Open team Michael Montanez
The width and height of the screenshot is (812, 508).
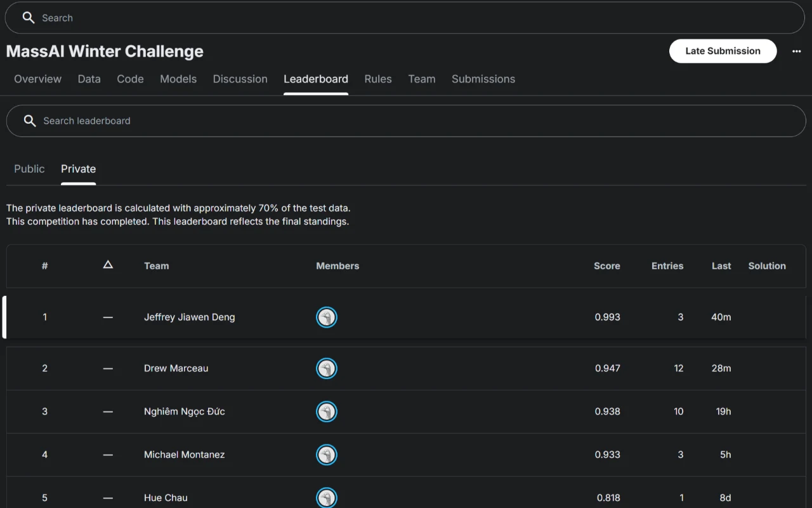point(185,455)
